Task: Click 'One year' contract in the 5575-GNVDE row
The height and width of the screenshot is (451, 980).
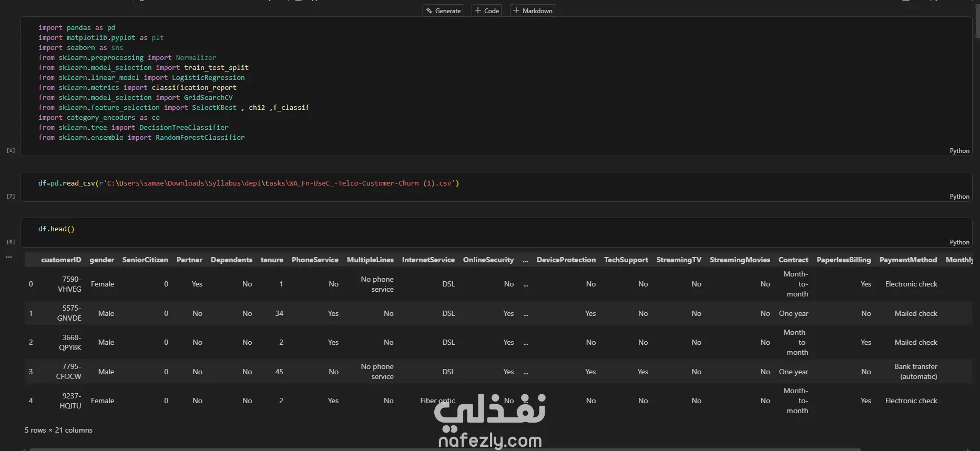Action: 794,313
